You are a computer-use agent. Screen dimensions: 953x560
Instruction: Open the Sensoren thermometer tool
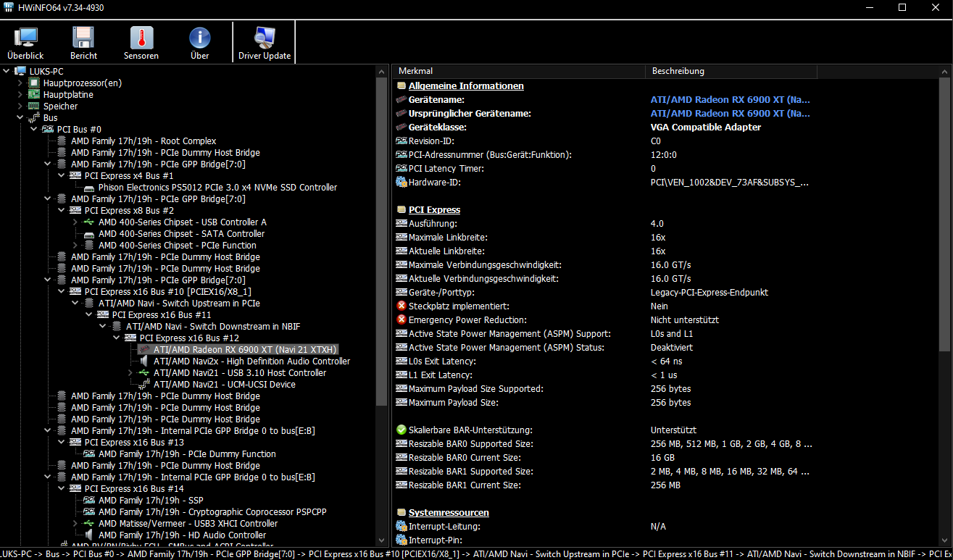tap(141, 43)
